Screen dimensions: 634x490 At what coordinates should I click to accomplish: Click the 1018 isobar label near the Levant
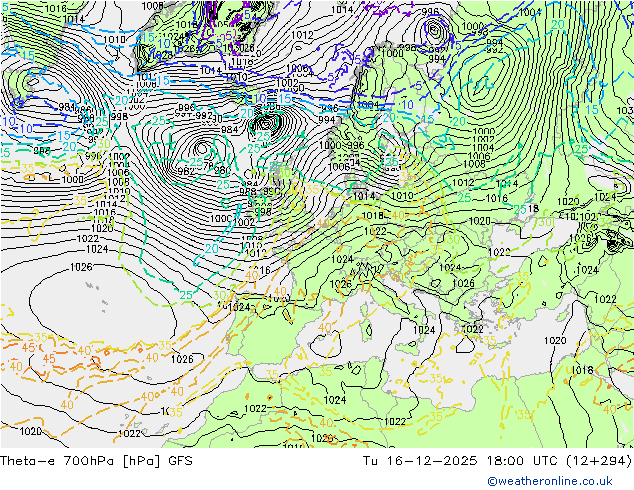click(x=582, y=370)
